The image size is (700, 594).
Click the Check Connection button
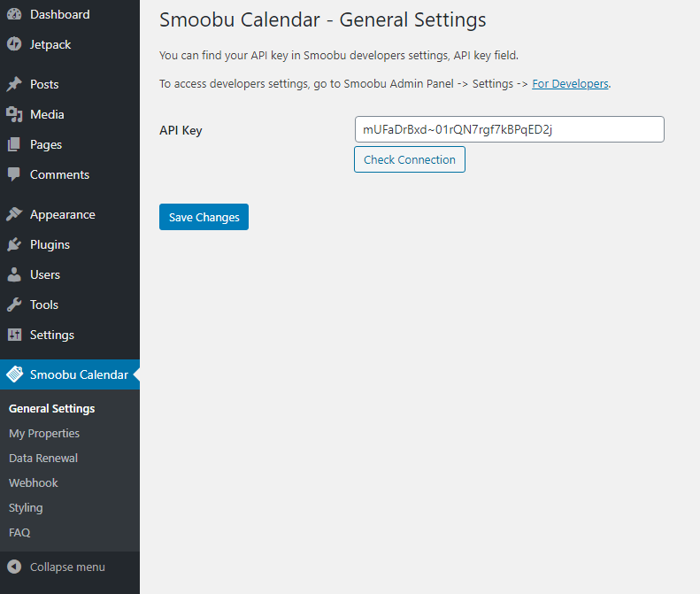coord(410,159)
